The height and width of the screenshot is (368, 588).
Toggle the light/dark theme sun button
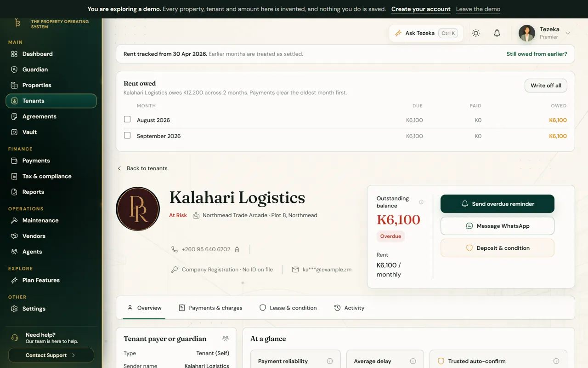[476, 33]
